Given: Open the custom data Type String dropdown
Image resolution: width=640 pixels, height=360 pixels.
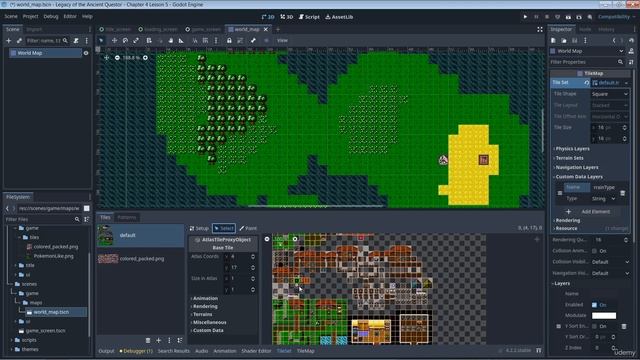Looking at the screenshot, I should [x=603, y=198].
